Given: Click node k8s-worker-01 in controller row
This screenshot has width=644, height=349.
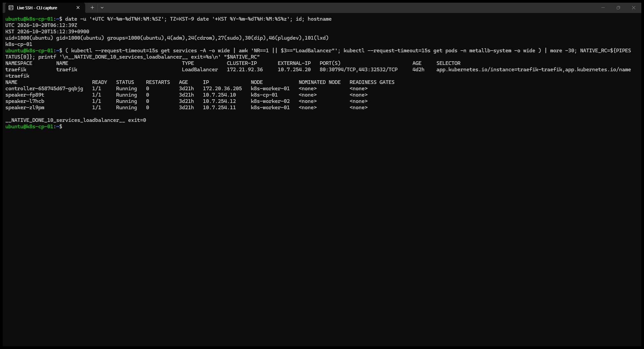Looking at the screenshot, I should coord(270,89).
